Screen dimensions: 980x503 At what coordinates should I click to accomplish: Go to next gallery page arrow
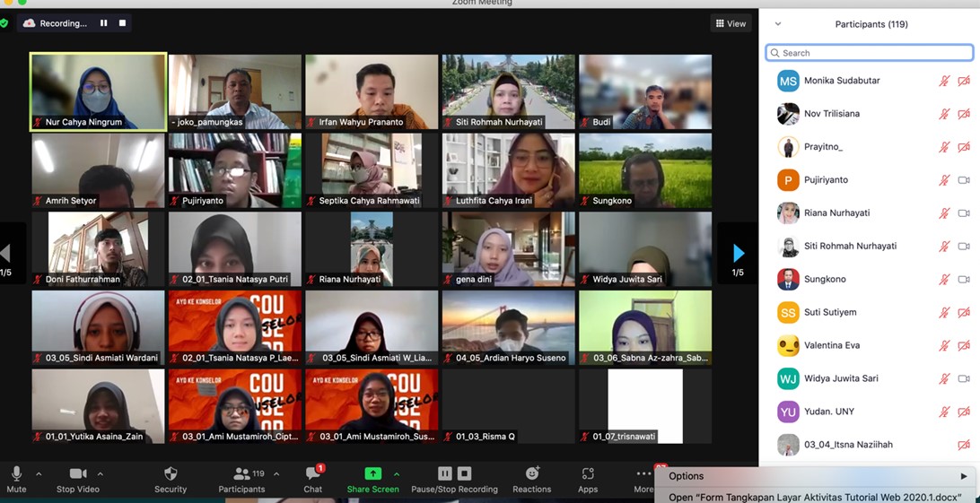coord(738,254)
